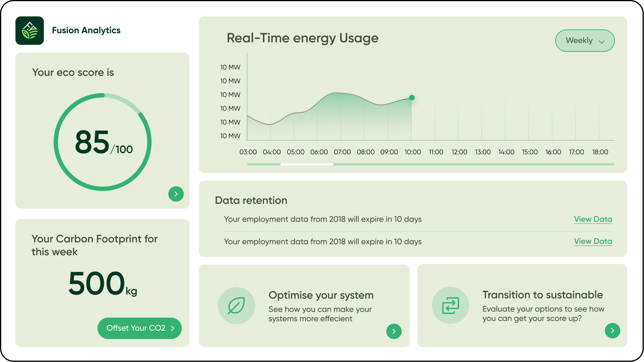Open second View Data link
Viewport: 644px width, 362px height.
point(593,241)
